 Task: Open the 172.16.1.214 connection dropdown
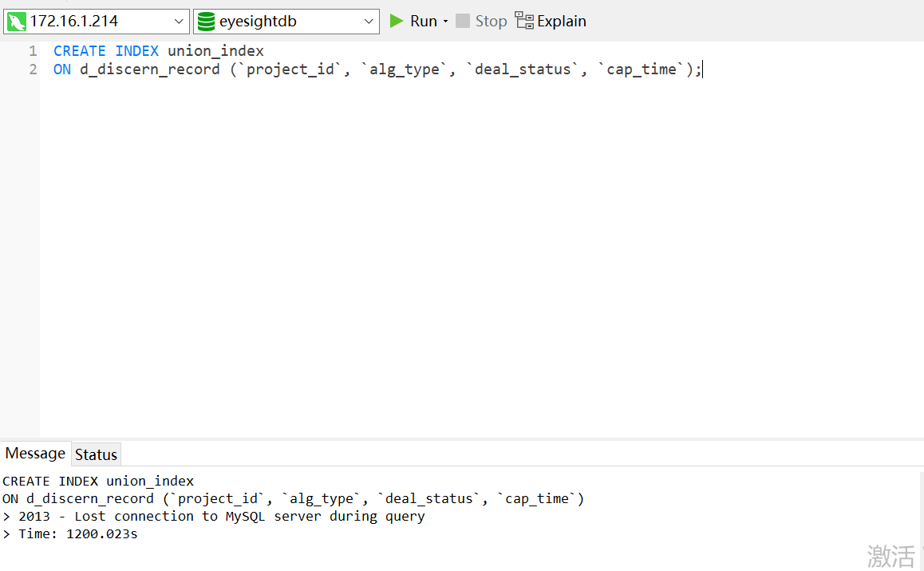click(96, 22)
